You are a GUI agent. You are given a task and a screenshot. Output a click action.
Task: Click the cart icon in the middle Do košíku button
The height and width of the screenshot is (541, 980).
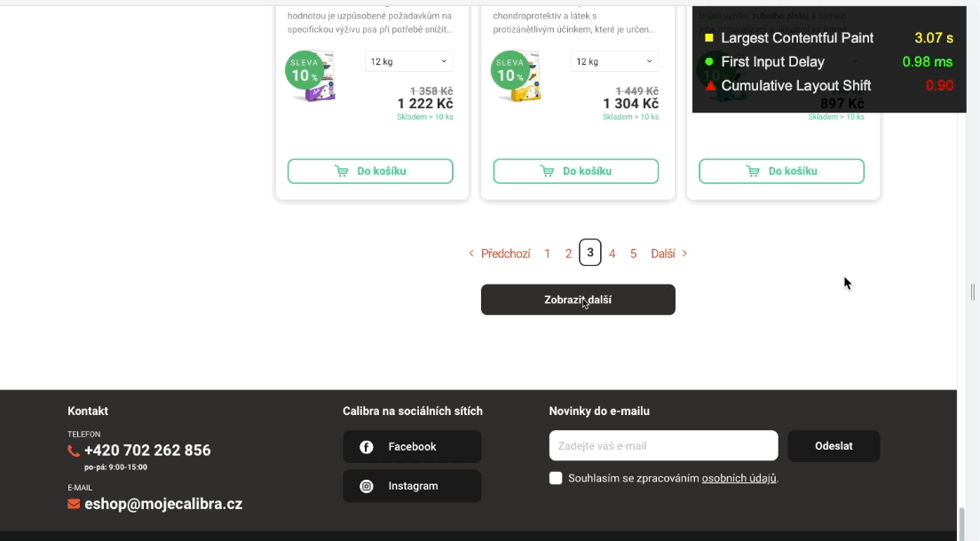548,171
